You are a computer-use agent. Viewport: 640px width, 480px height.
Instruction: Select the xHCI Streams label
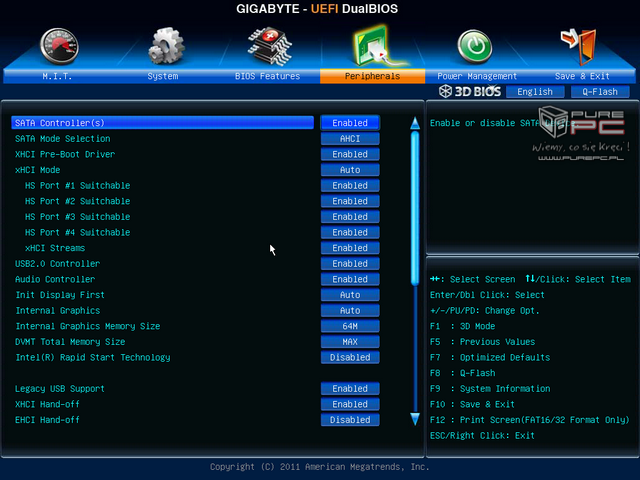55,248
